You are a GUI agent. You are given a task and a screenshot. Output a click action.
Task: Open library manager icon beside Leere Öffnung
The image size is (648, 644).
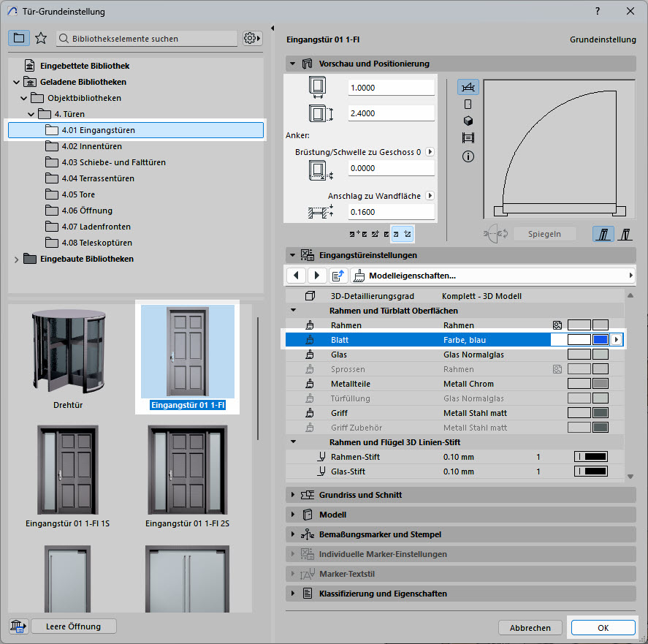(x=18, y=626)
